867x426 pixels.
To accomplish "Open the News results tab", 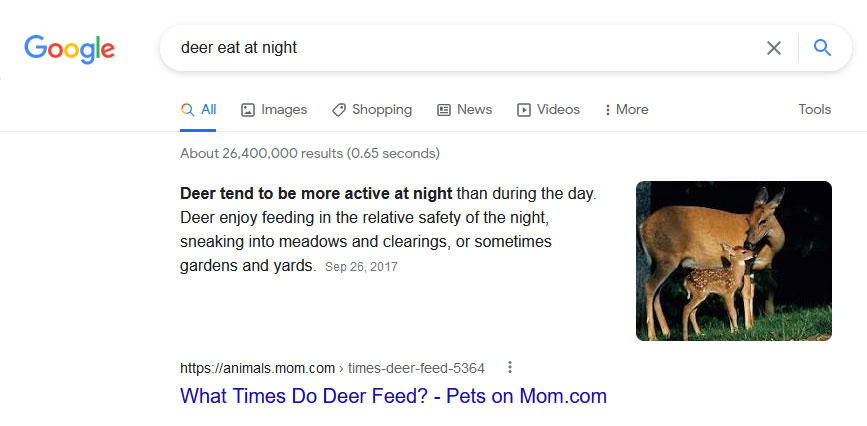I will [464, 110].
